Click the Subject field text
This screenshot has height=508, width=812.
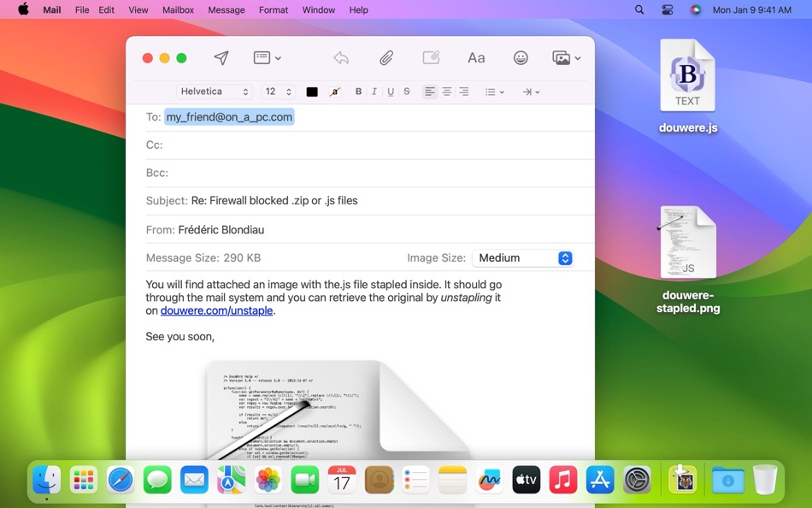pos(274,201)
